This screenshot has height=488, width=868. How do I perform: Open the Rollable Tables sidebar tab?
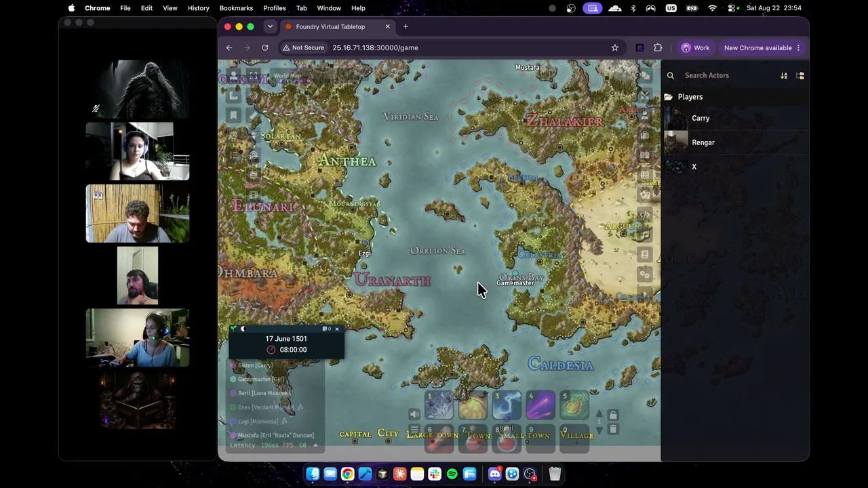[x=645, y=176]
